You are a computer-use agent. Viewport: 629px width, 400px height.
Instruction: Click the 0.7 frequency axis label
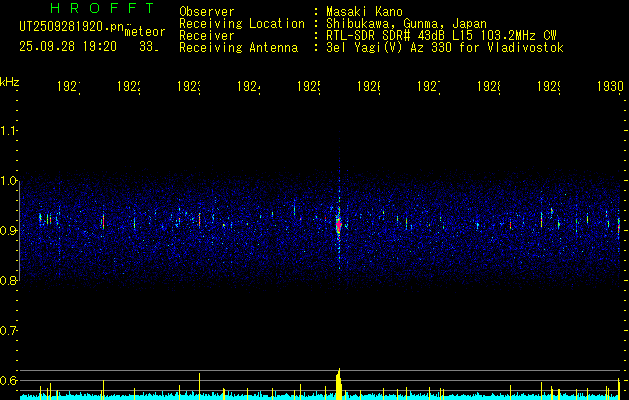[9, 331]
